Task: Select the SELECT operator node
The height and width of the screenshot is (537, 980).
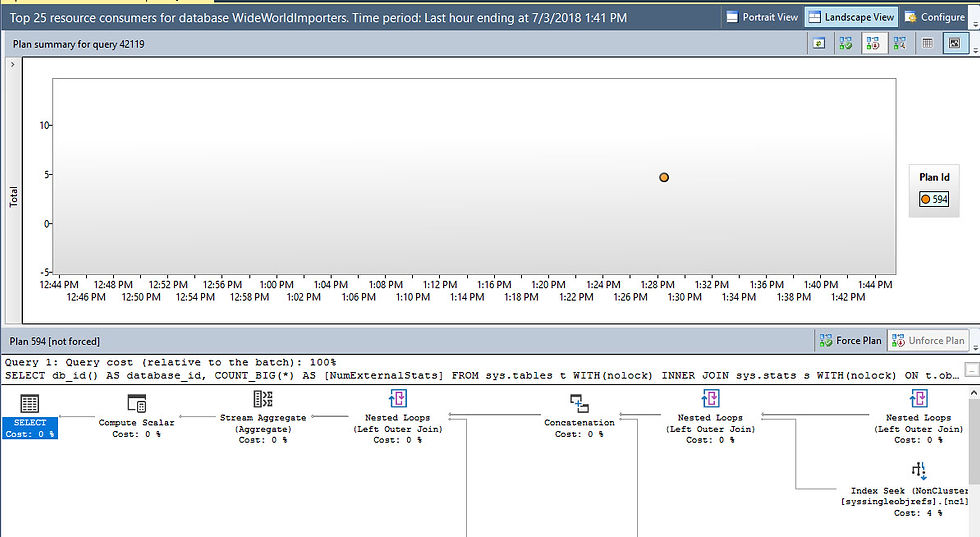Action: pos(30,416)
